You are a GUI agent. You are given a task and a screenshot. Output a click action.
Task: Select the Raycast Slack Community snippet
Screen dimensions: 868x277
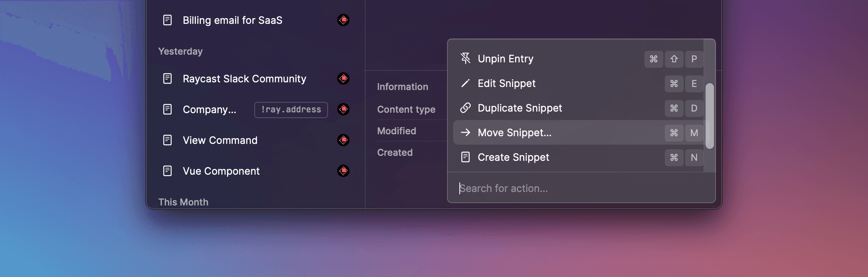click(255, 78)
